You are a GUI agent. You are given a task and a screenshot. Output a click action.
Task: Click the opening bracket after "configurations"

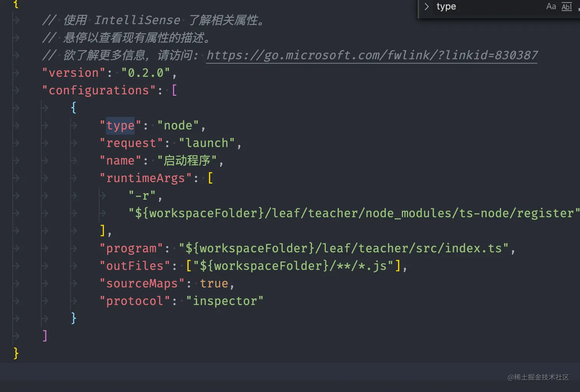pos(174,91)
